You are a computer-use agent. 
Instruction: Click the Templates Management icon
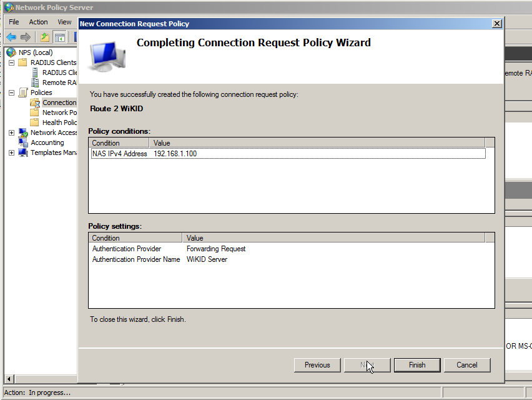(x=23, y=152)
